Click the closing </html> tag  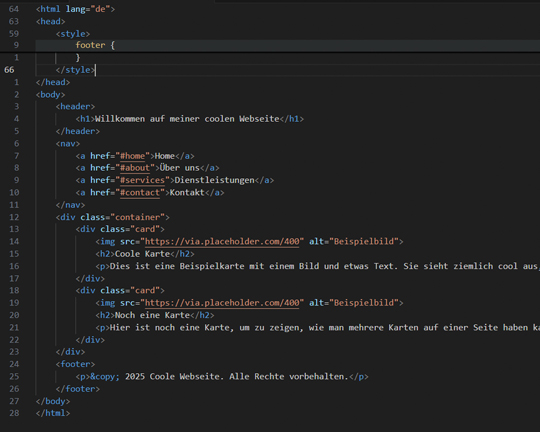[53, 413]
